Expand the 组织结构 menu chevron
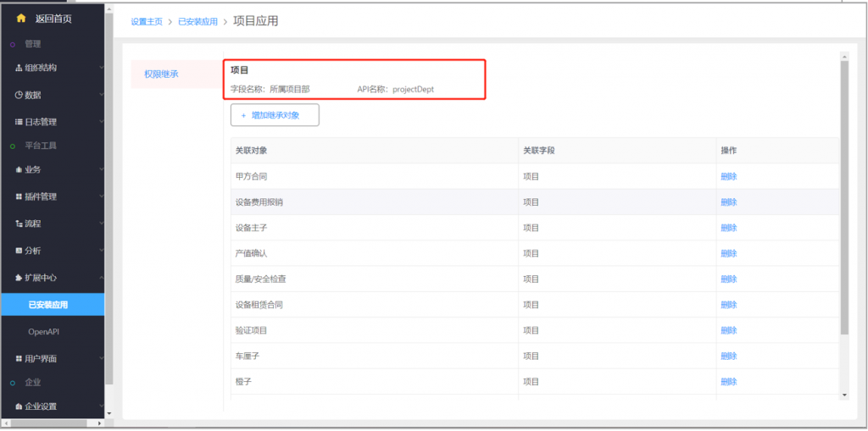This screenshot has width=868, height=431. tap(100, 68)
